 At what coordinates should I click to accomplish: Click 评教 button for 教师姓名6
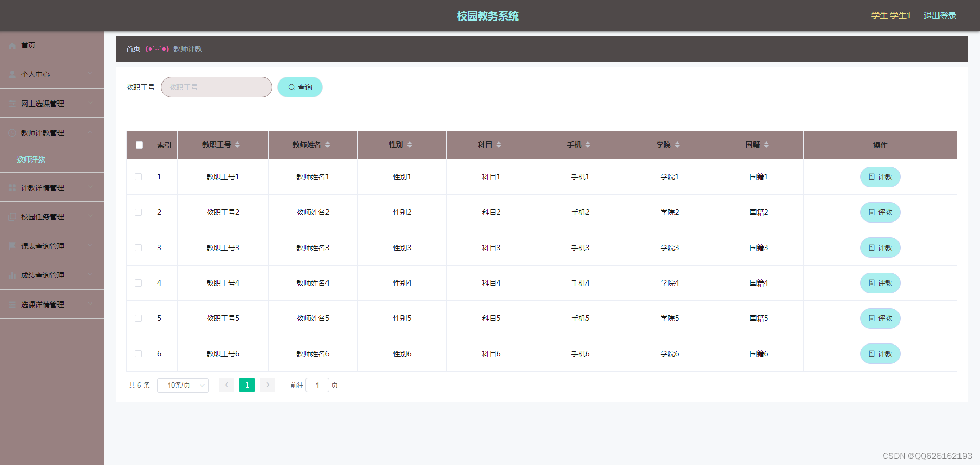tap(880, 354)
